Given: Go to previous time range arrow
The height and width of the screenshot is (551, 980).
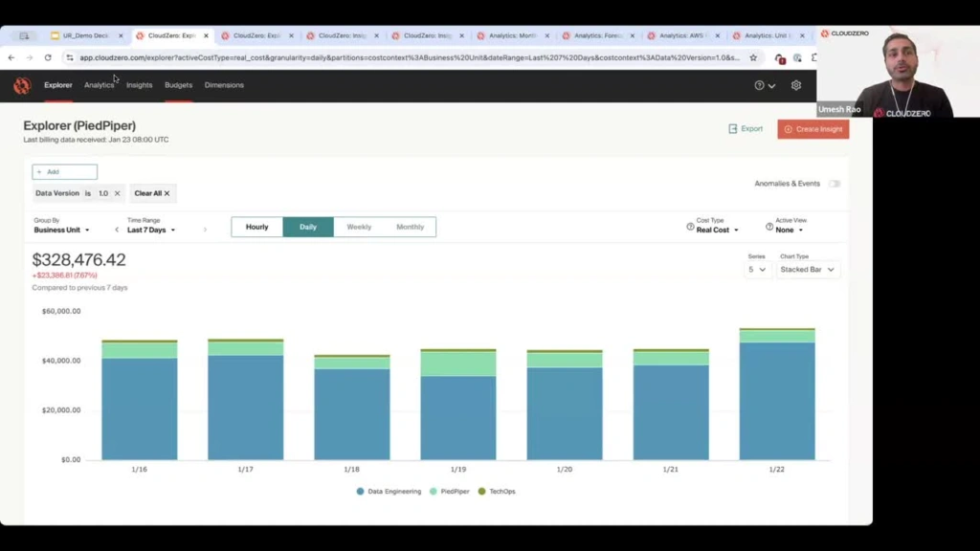Looking at the screenshot, I should click(x=116, y=230).
